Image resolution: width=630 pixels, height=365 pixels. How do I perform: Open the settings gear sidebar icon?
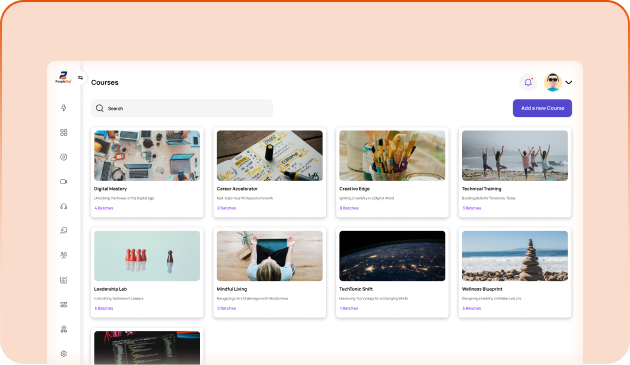pyautogui.click(x=63, y=354)
